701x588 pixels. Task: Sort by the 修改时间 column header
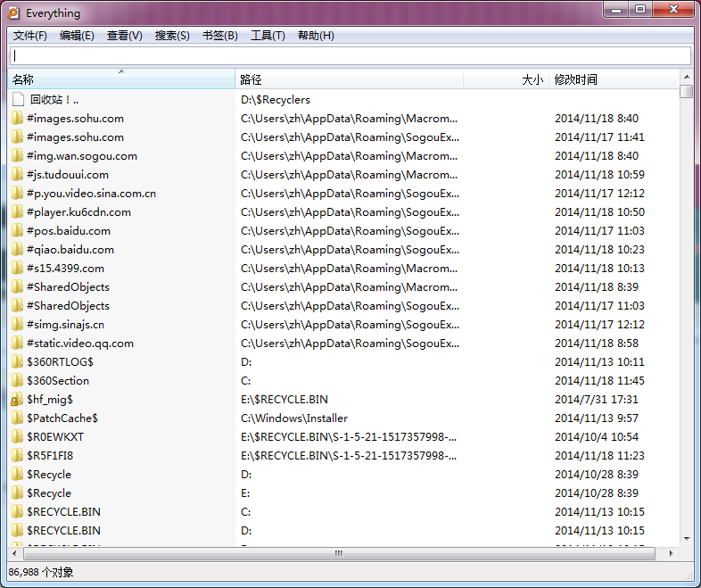coord(614,79)
